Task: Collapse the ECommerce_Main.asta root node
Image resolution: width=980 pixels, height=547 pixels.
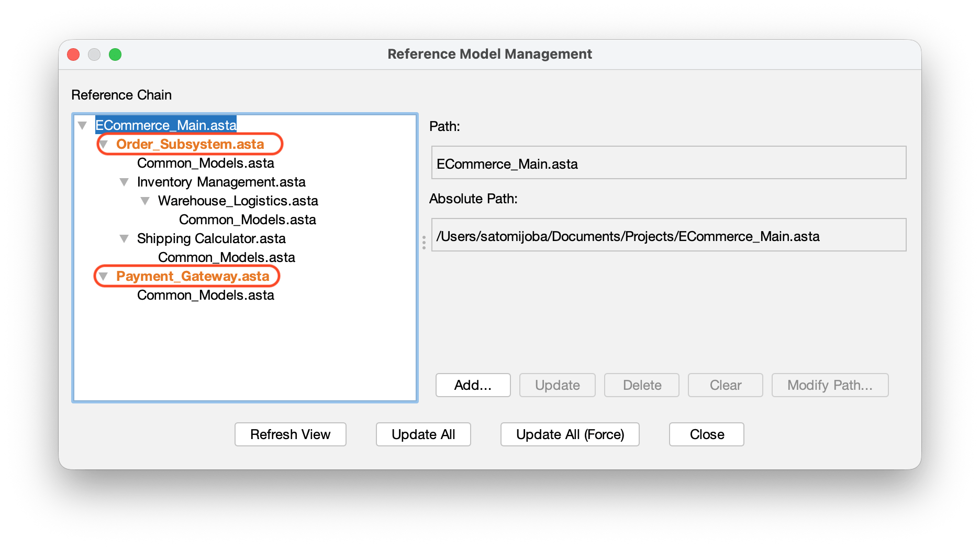Action: coord(82,125)
